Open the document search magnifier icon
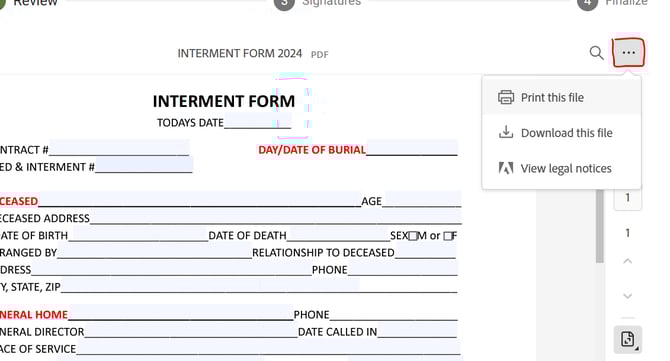Viewport: 670px width, 361px height. coord(596,53)
